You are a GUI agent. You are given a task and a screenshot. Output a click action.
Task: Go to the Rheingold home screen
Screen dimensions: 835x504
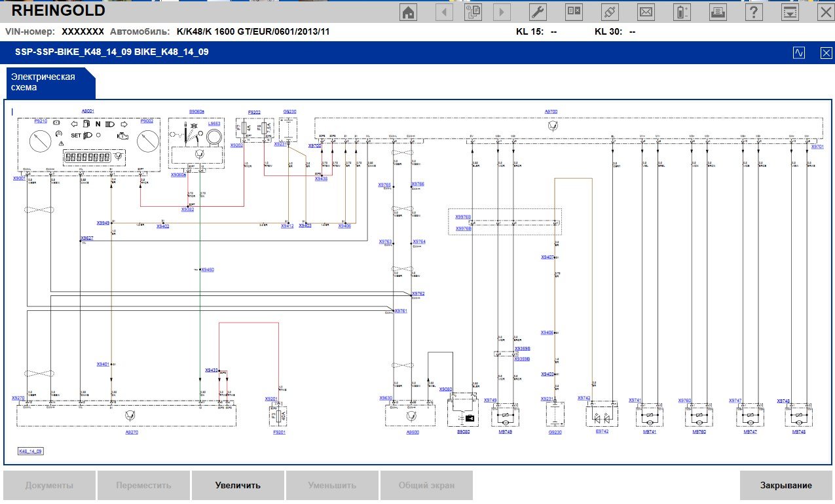coord(409,12)
